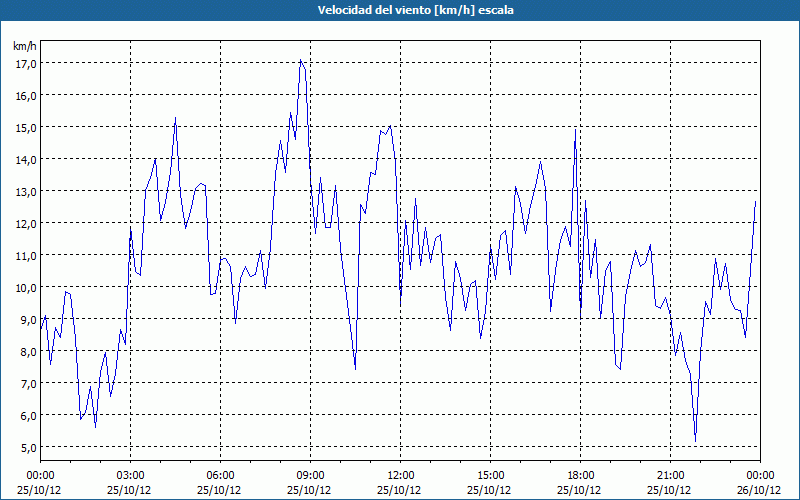The height and width of the screenshot is (500, 800).
Task: Click the 6,0 y-axis value
Action: 28,415
